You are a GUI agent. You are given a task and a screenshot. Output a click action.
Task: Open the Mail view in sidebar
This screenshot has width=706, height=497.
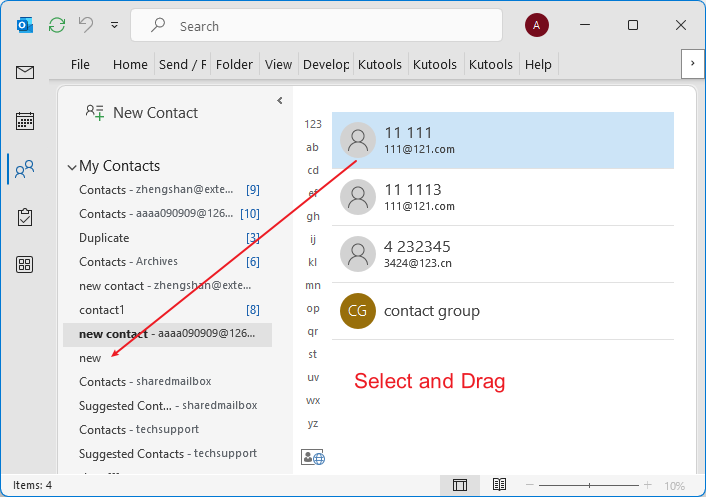pos(25,72)
